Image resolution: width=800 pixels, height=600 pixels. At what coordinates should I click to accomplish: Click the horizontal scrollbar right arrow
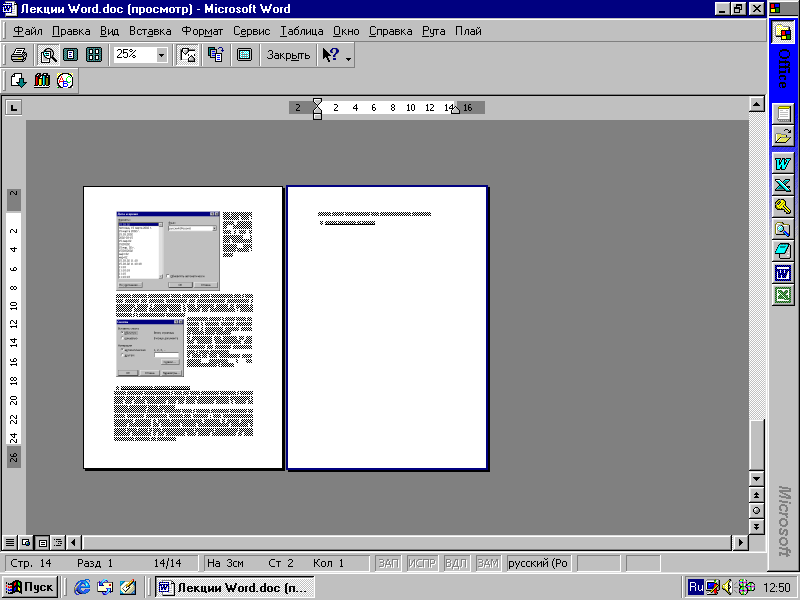click(x=740, y=542)
